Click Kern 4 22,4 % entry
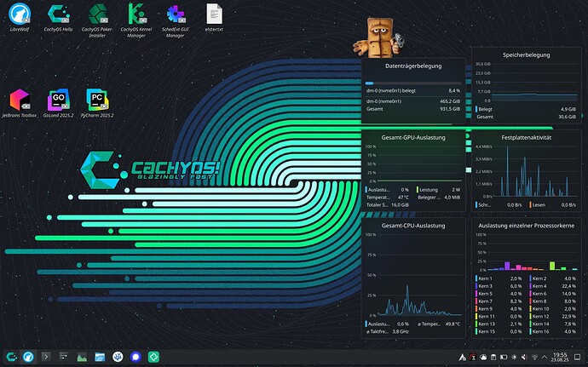588x367 pixels. pos(553,286)
